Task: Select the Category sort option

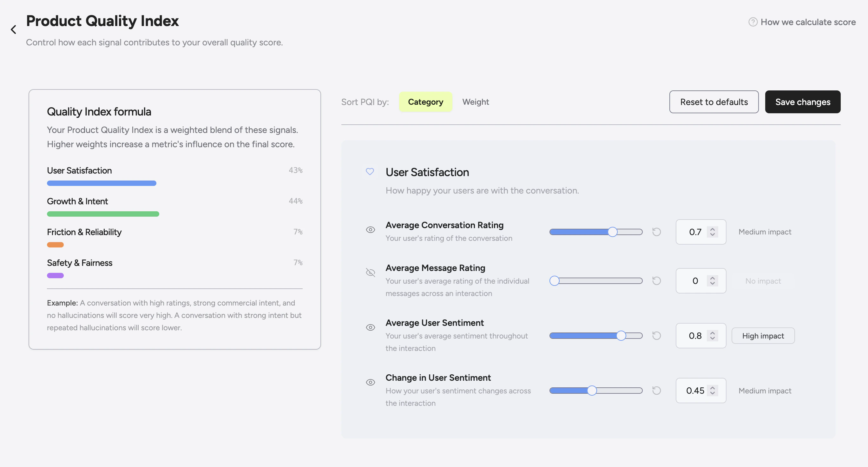Action: click(425, 102)
